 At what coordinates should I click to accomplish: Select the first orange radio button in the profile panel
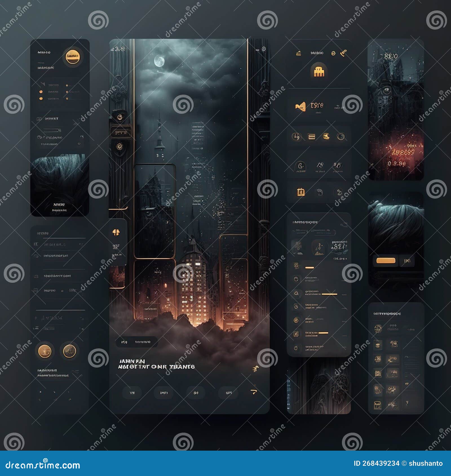point(41,92)
